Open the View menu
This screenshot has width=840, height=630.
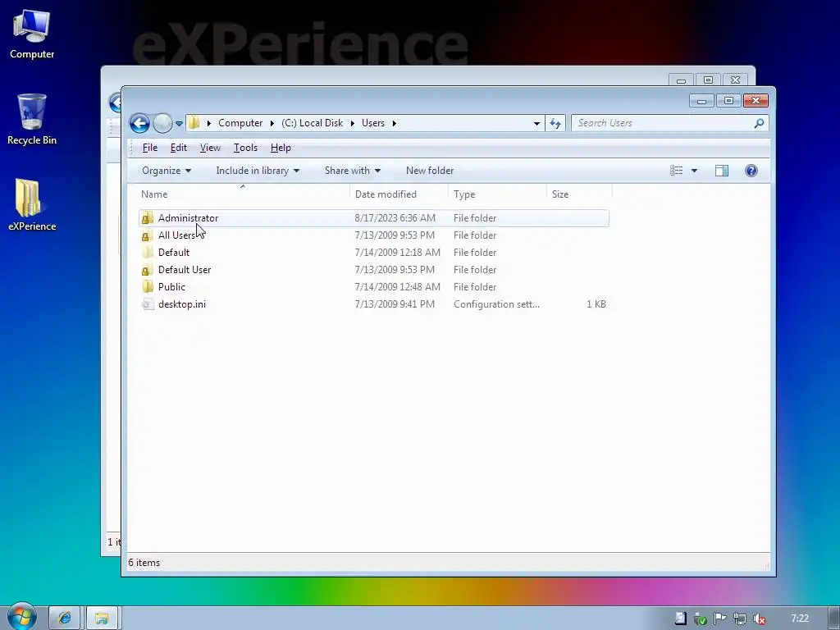pos(210,148)
